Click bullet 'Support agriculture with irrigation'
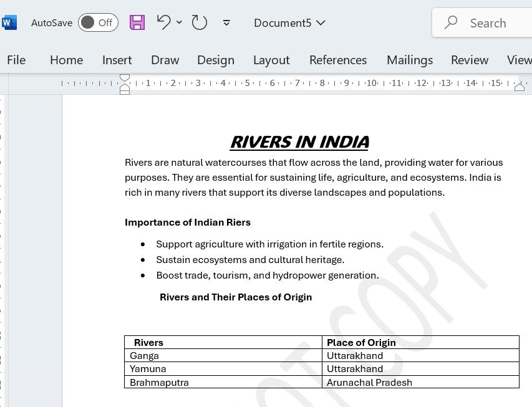532x407 pixels. pyautogui.click(x=269, y=244)
